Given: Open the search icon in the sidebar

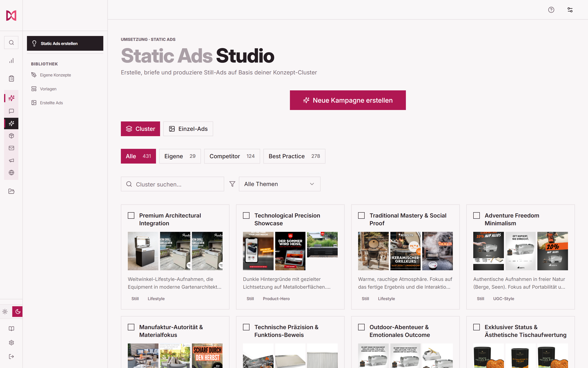Looking at the screenshot, I should point(11,43).
